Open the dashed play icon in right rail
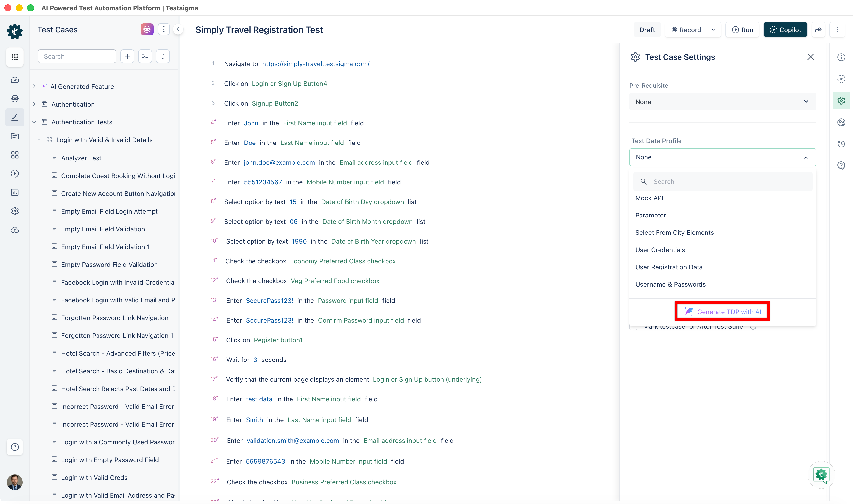This screenshot has height=504, width=853. coord(841,79)
